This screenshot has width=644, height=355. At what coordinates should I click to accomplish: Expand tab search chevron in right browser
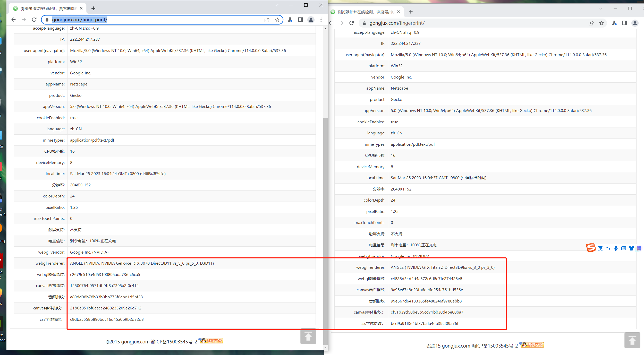[600, 8]
